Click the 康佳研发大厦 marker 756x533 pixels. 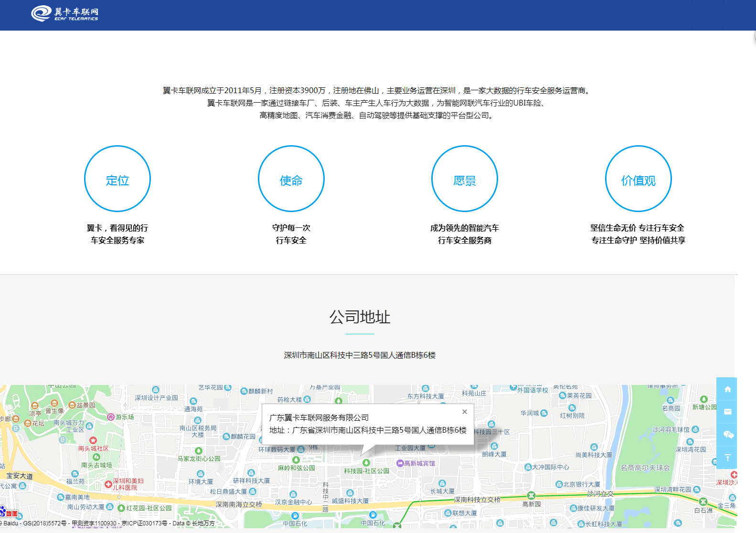click(x=574, y=508)
